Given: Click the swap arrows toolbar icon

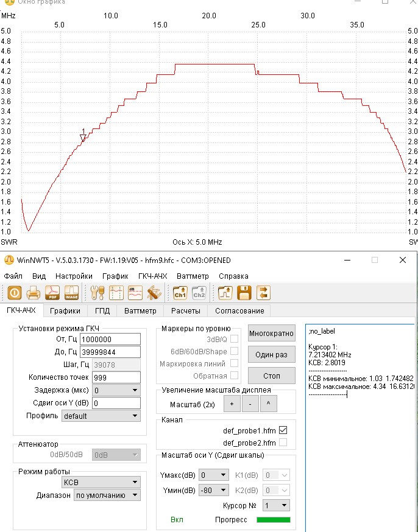Looking at the screenshot, I should point(263,292).
